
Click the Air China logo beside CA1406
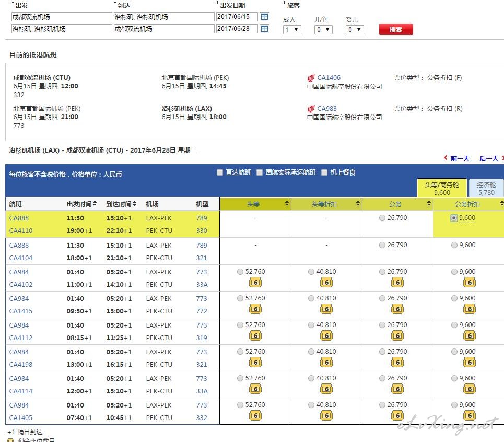[x=311, y=78]
